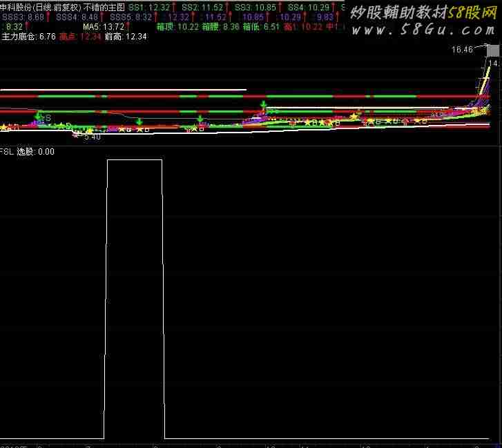Select the SS1: 12.32 indicator value
This screenshot has height=448, width=502.
coord(149,7)
